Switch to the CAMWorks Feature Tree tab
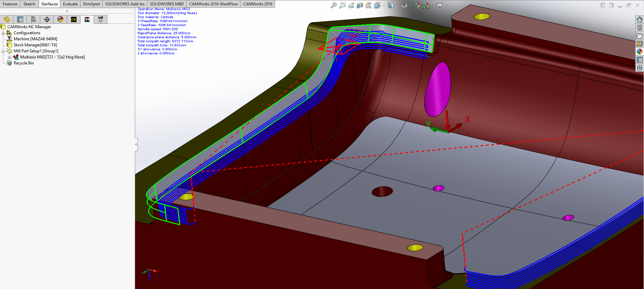644x289 pixels. coord(74,19)
